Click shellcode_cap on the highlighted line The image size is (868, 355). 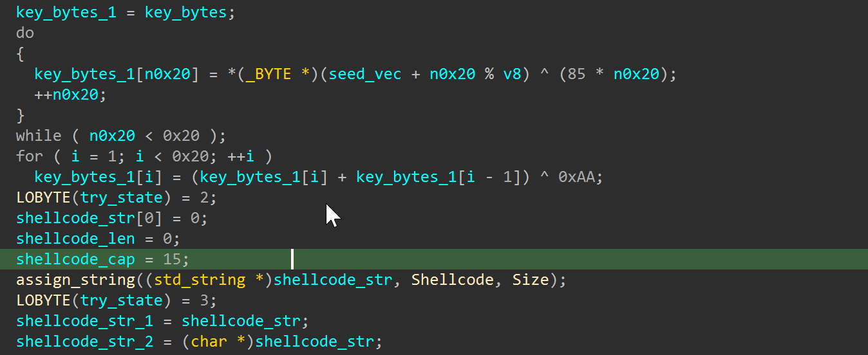click(x=75, y=259)
